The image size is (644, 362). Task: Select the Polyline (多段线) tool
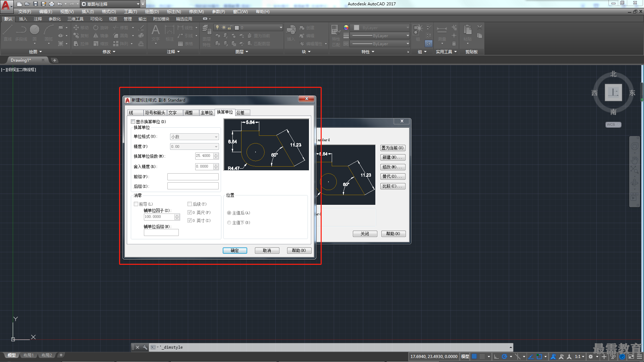click(x=21, y=33)
